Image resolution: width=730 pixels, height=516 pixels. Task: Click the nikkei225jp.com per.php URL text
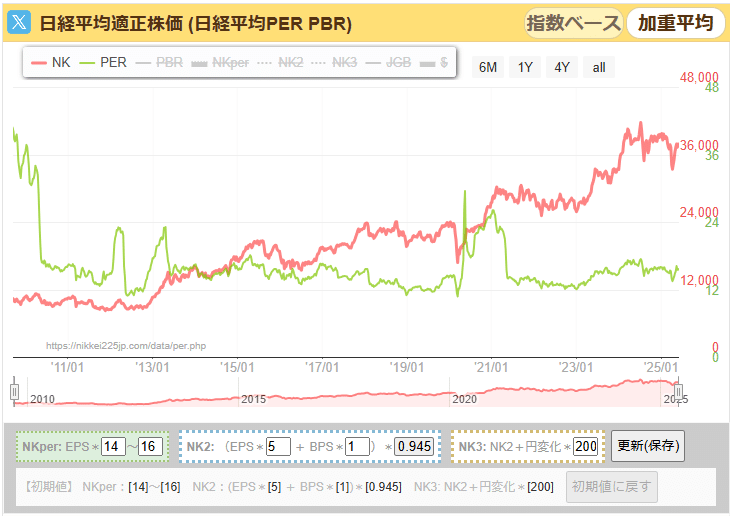(126, 346)
